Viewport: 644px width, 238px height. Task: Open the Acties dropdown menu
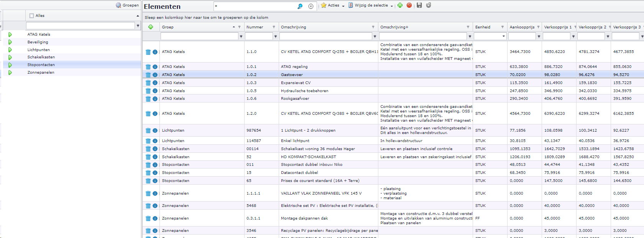(x=333, y=5)
